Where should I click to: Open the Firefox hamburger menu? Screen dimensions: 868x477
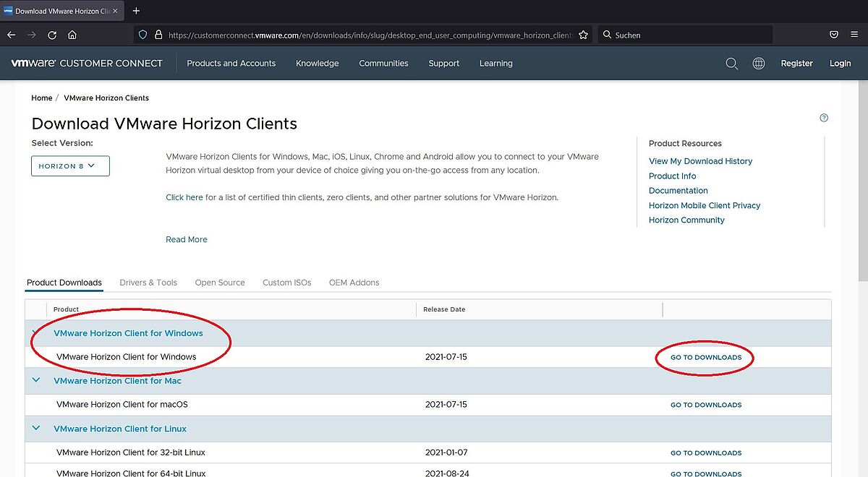point(856,35)
